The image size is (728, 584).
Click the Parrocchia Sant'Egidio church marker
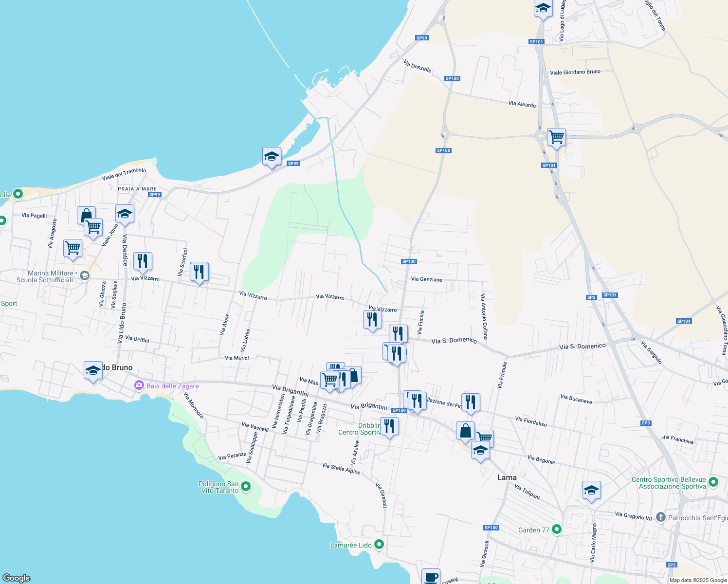(x=660, y=518)
